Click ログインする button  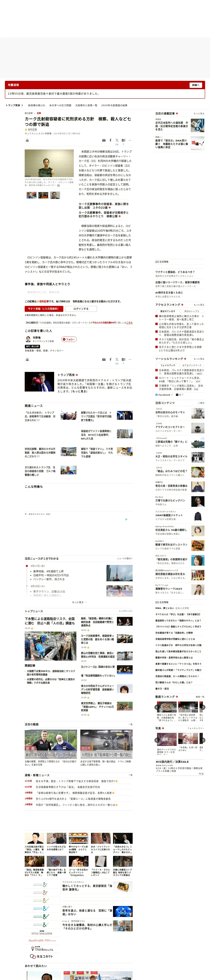click(x=81, y=309)
